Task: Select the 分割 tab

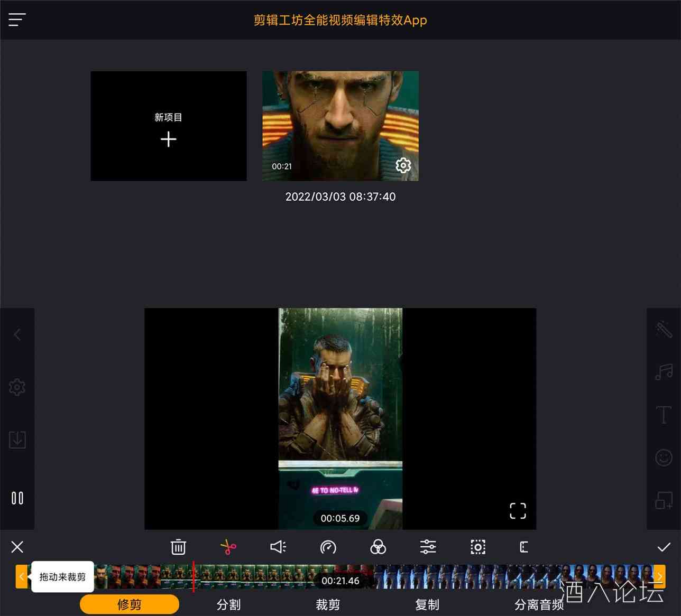Action: (229, 604)
